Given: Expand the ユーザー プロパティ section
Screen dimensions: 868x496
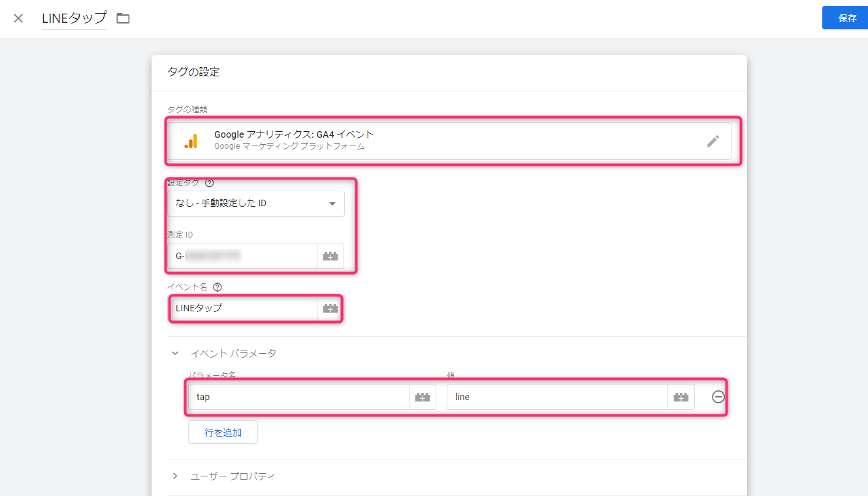Looking at the screenshot, I should coord(175,476).
